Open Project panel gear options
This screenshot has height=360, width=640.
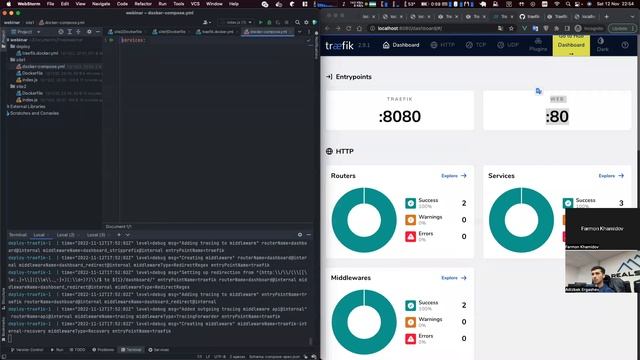(x=89, y=31)
